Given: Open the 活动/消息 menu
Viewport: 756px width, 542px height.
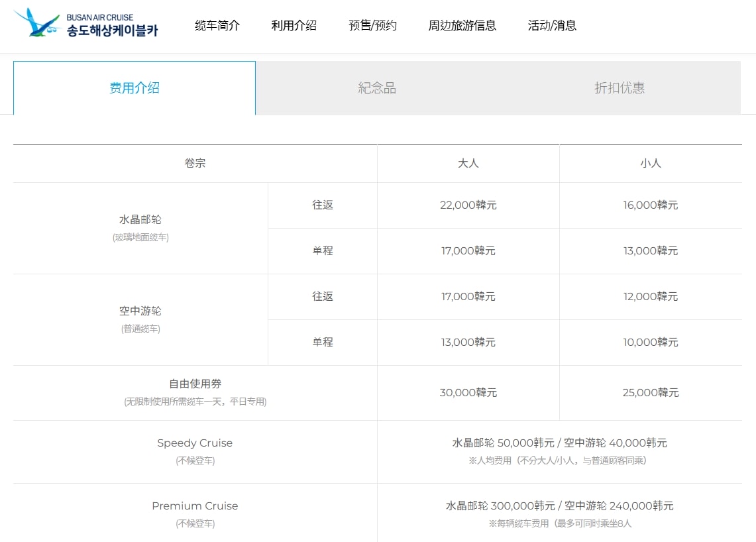Looking at the screenshot, I should 552,25.
